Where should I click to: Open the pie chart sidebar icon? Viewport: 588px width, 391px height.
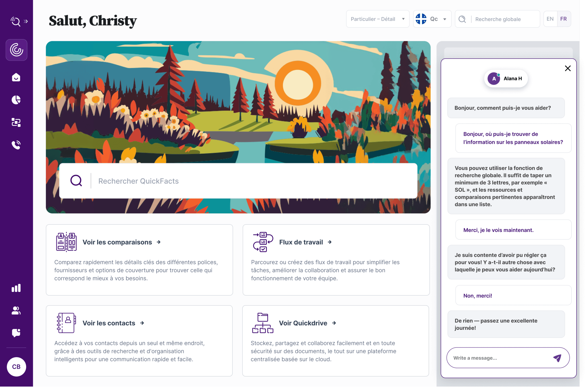(16, 100)
